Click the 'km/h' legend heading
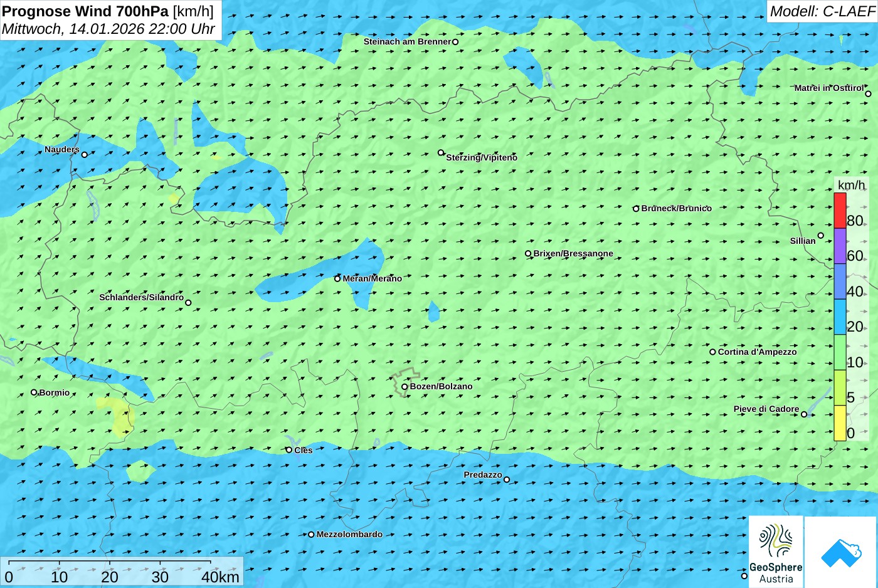 click(851, 185)
